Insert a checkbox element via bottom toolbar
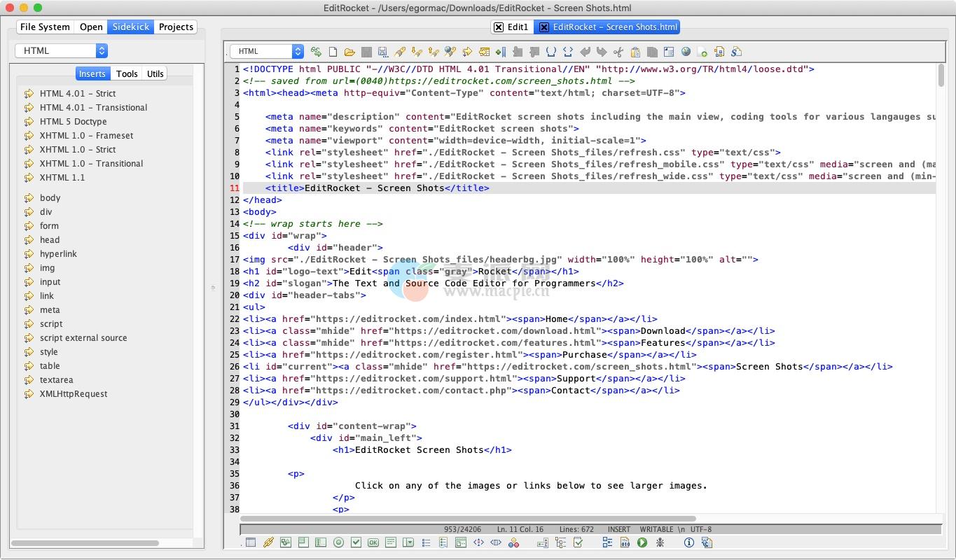 (x=356, y=542)
